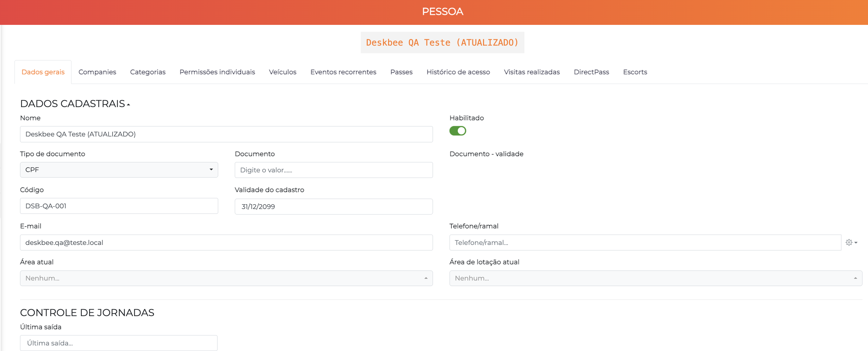Switch to the DirectPass tab
This screenshot has height=351, width=868.
point(591,72)
